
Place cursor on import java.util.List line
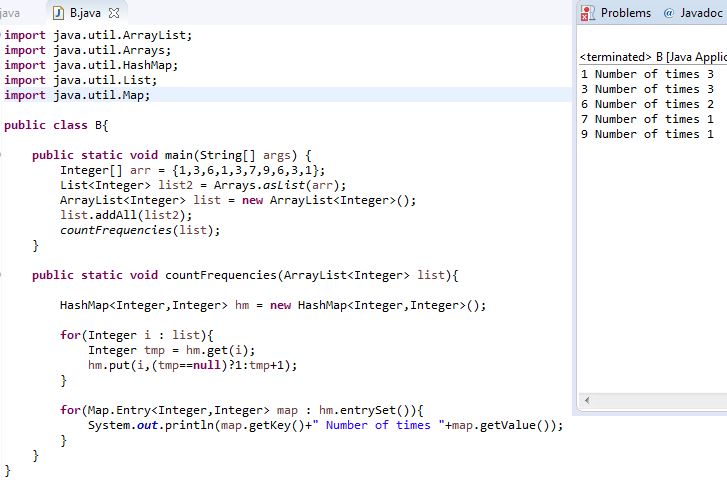point(81,80)
